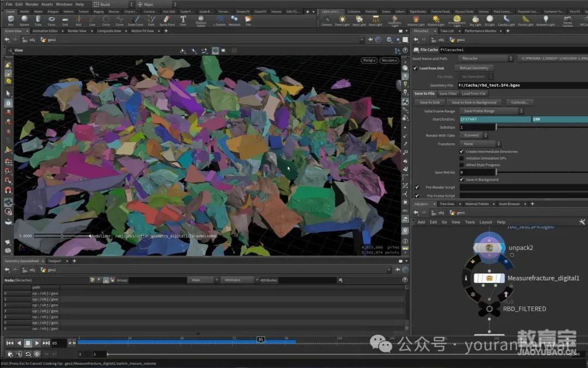Add an Area Light from the shelf
Screen dimensions: 588x368
tap(375, 21)
